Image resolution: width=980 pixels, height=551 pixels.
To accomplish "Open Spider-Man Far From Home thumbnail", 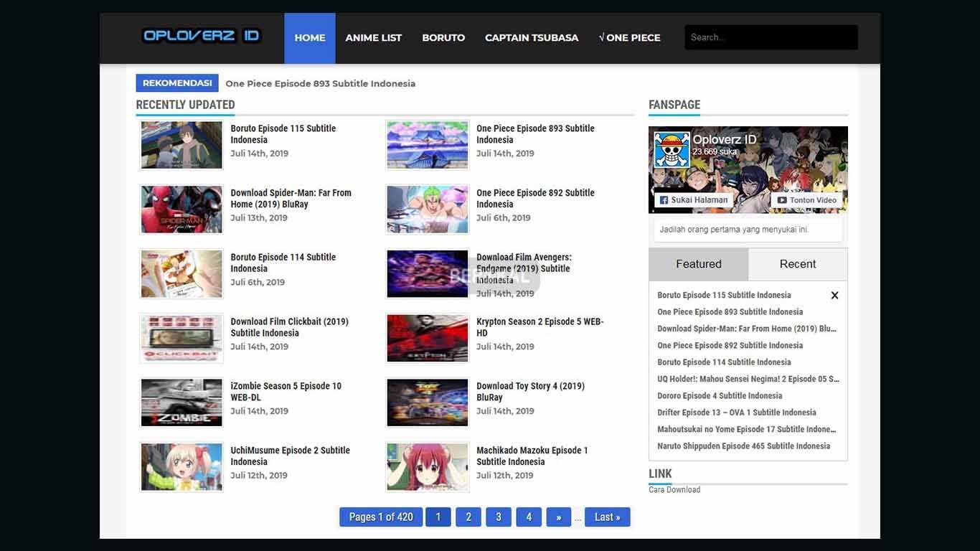I will [x=182, y=209].
